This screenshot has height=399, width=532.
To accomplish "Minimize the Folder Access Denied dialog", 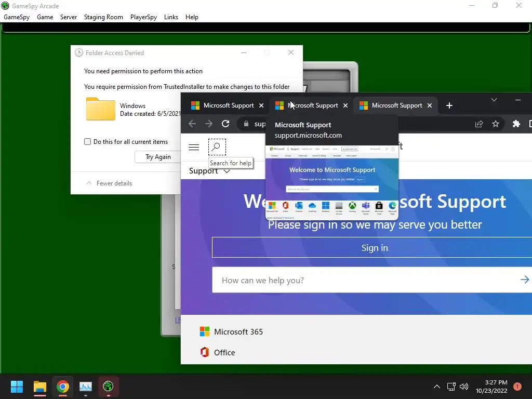I will (x=244, y=52).
